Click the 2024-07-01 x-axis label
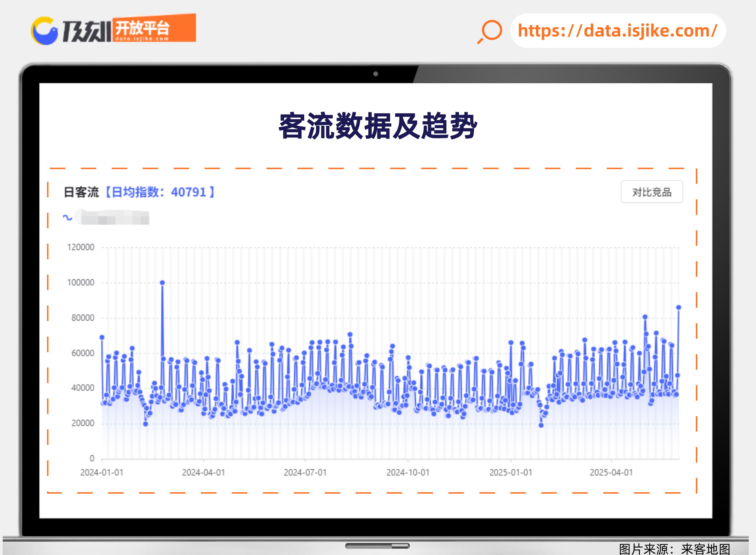The width and height of the screenshot is (756, 555). click(305, 472)
